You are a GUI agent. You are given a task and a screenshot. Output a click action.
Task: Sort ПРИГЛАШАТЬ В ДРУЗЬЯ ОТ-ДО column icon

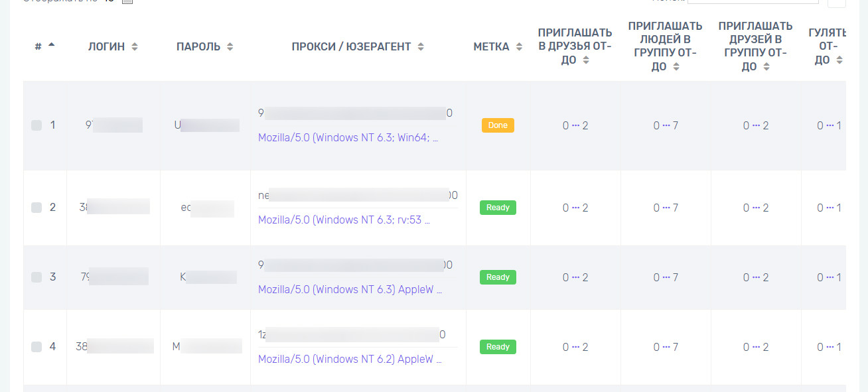[585, 60]
